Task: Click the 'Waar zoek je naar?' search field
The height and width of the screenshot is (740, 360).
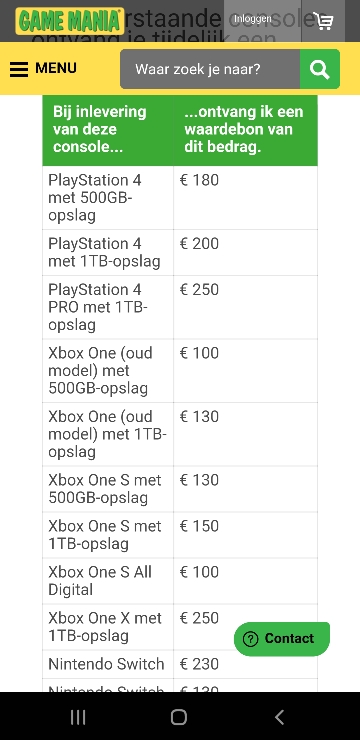Action: point(210,69)
